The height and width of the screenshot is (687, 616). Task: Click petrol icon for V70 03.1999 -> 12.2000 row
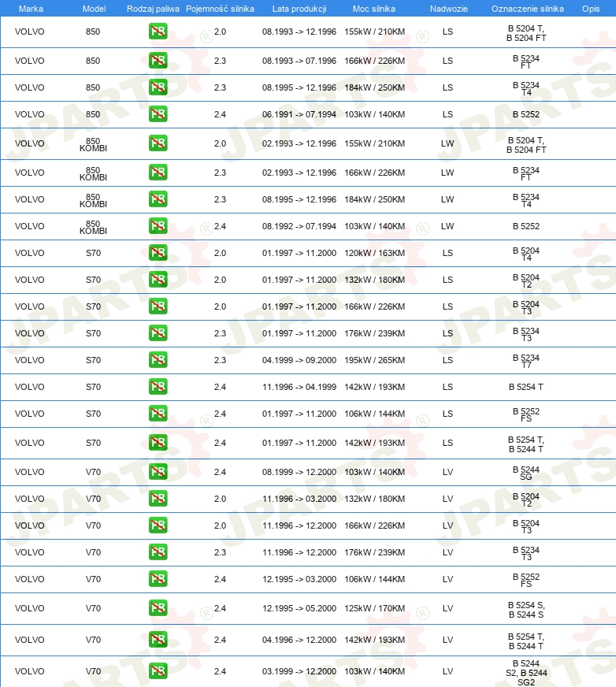[158, 670]
